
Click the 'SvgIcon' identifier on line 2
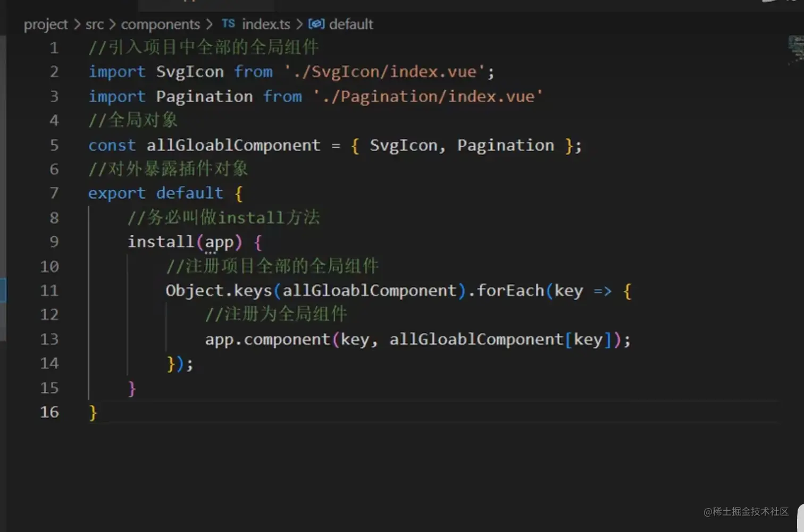pos(190,72)
